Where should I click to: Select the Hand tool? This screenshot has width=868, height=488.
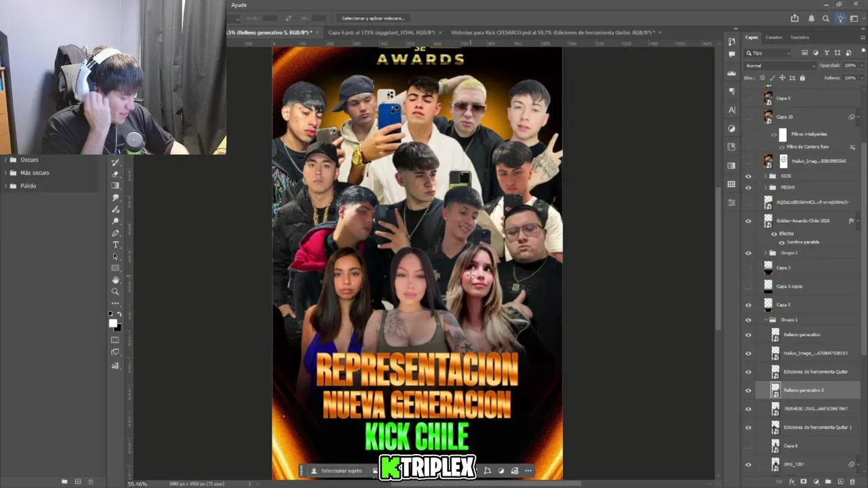point(115,280)
